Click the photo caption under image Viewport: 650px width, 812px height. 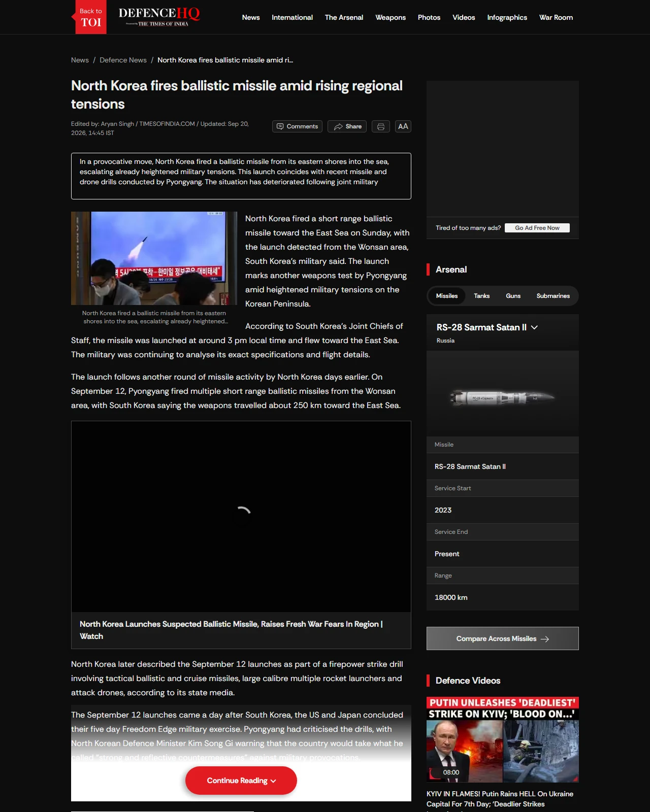[154, 317]
